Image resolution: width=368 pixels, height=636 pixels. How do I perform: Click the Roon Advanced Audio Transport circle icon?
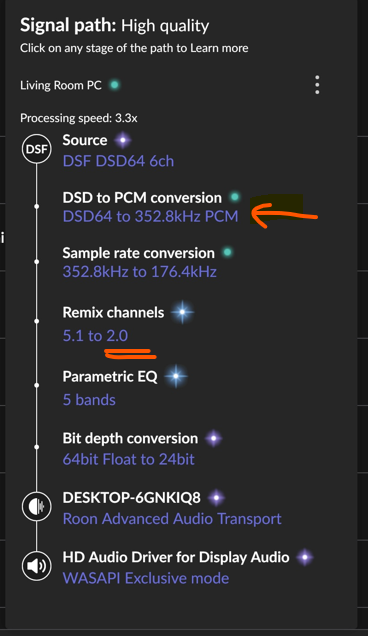coord(37,506)
